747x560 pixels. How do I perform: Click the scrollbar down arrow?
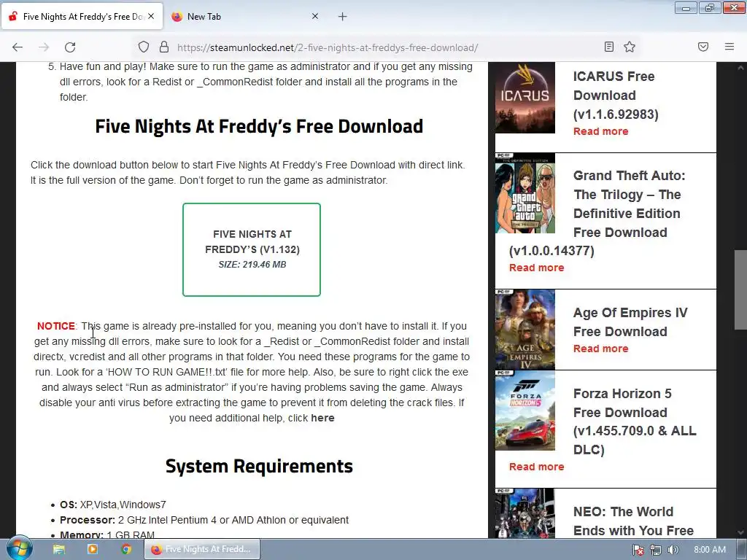740,532
